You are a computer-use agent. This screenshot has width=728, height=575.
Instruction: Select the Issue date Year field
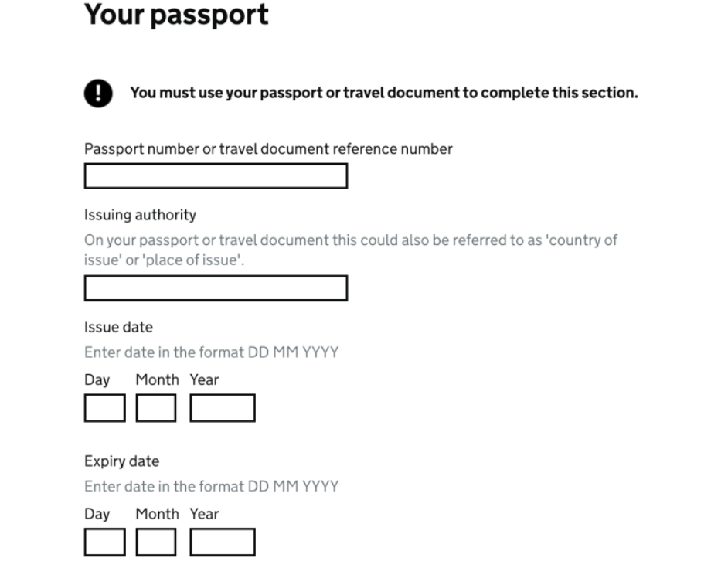(223, 408)
